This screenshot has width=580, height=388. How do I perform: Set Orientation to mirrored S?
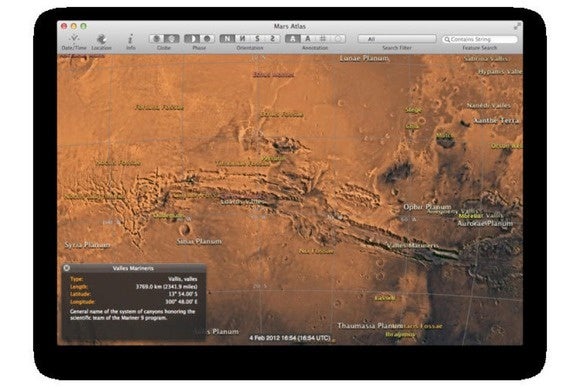tap(273, 38)
